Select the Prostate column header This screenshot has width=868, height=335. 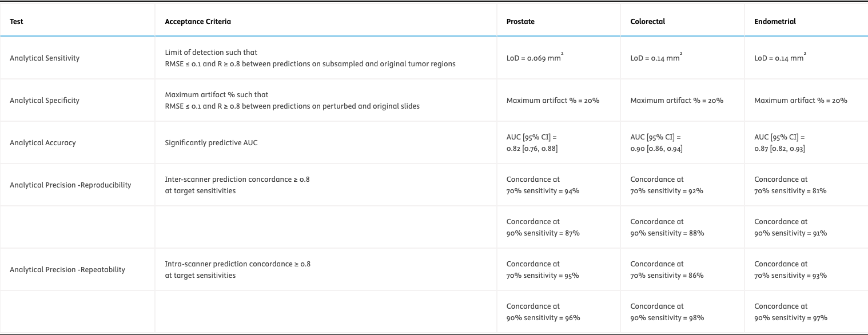tap(520, 22)
